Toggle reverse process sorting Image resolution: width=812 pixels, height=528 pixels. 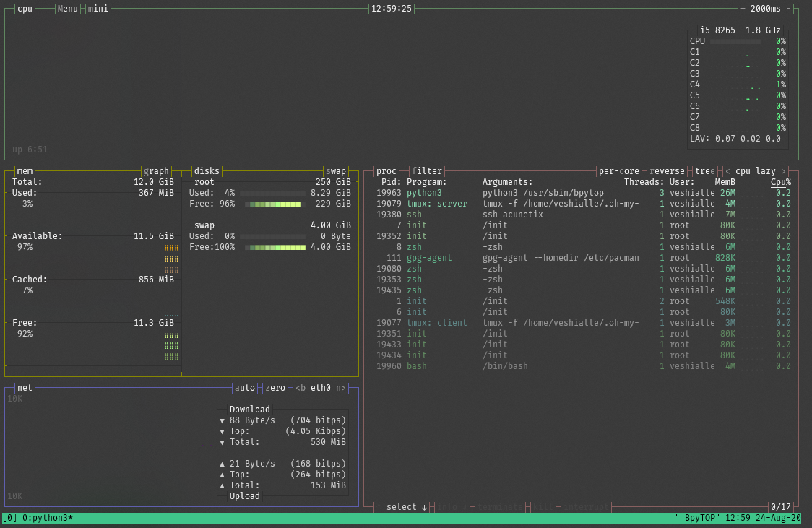667,171
